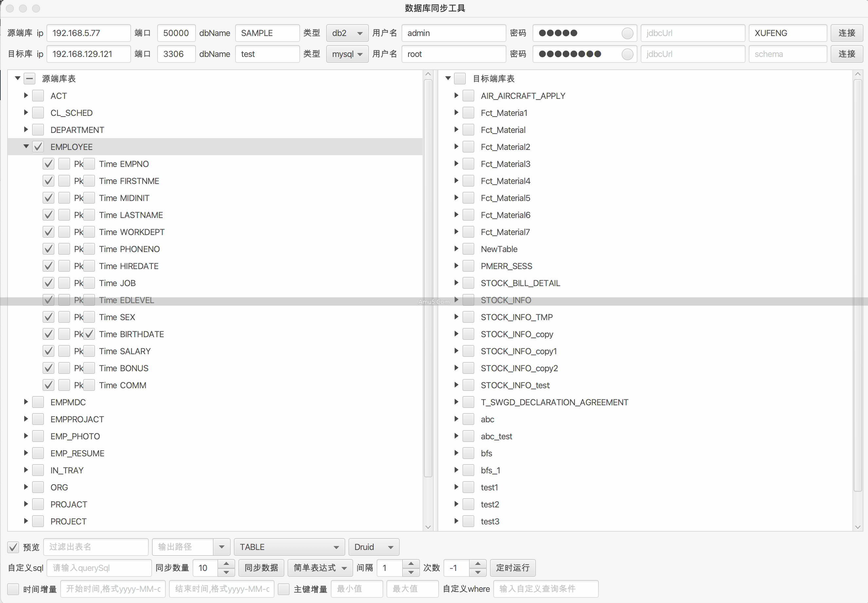868x603 pixels.
Task: Enable the time increment checkbox
Action: click(13, 589)
